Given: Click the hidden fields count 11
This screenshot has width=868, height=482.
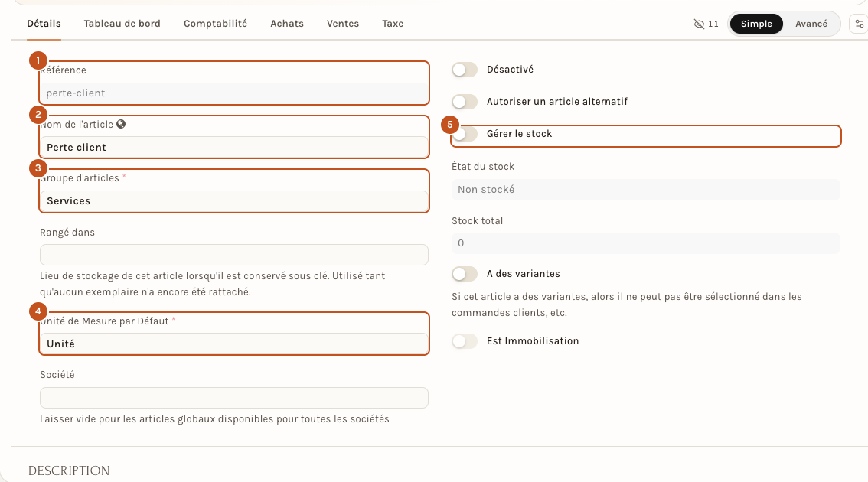Looking at the screenshot, I should (x=713, y=24).
